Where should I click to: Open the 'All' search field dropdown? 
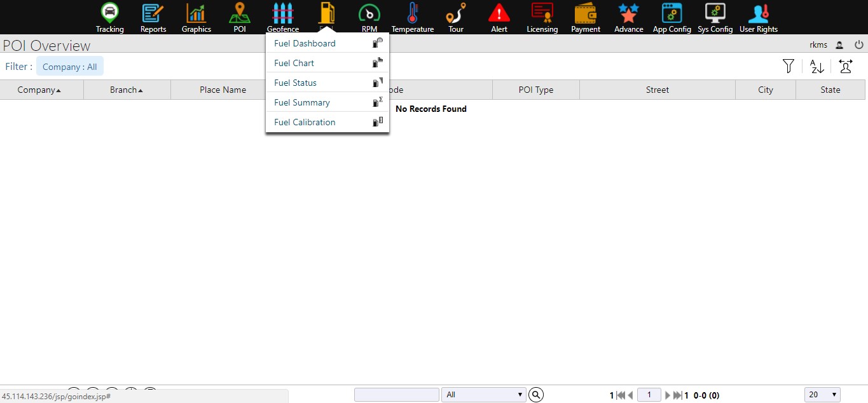[x=484, y=395]
